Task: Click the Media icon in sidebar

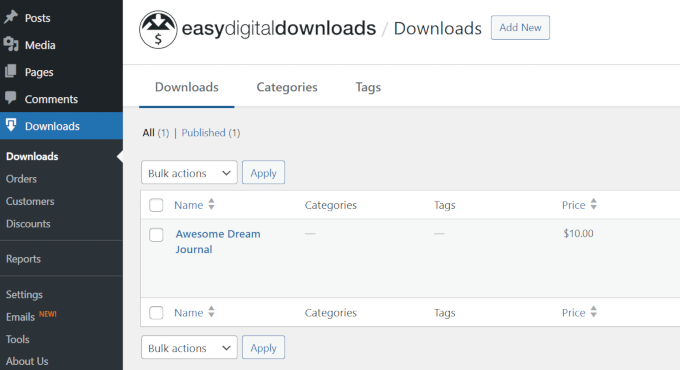Action: (x=11, y=44)
